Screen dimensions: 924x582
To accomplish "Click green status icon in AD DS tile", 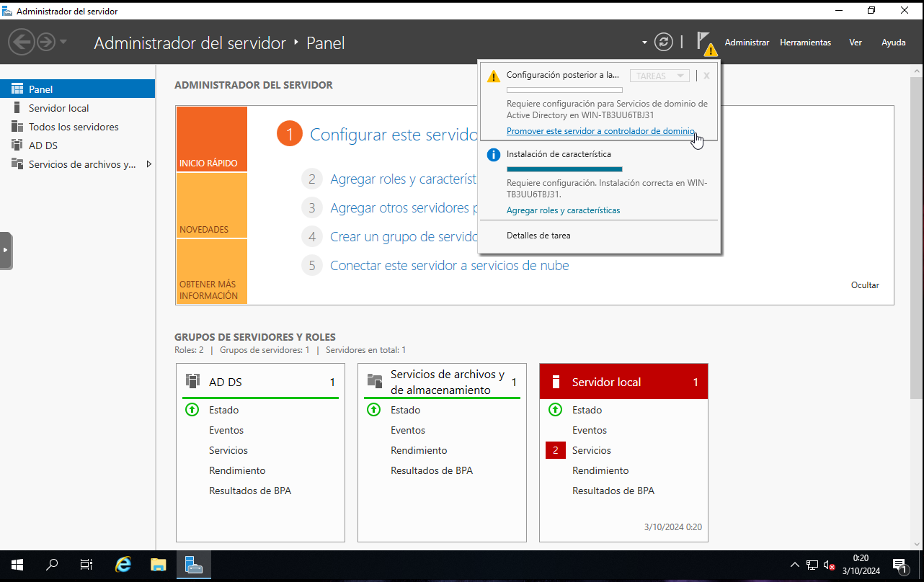I will 192,410.
